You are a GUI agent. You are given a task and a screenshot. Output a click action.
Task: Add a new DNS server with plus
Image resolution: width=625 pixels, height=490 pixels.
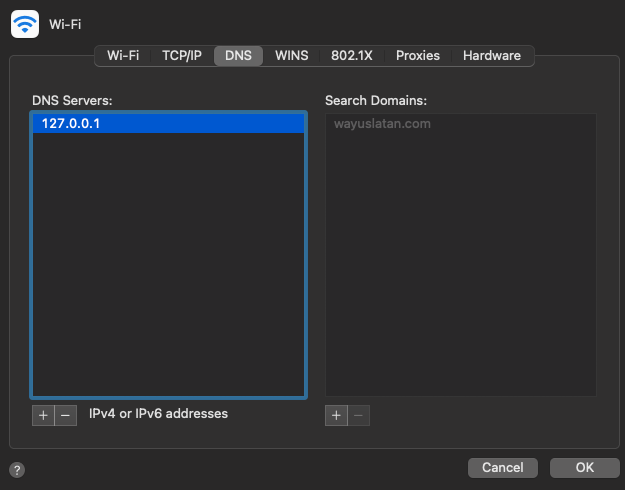pyautogui.click(x=43, y=415)
